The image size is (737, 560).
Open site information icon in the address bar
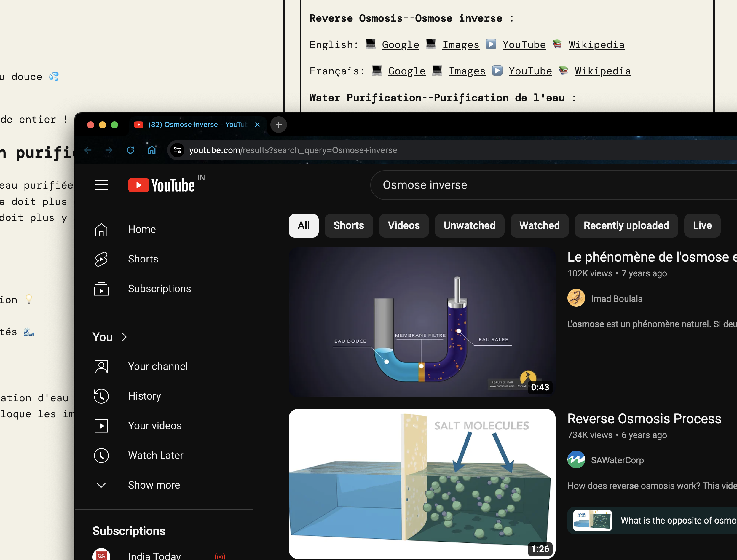point(177,150)
